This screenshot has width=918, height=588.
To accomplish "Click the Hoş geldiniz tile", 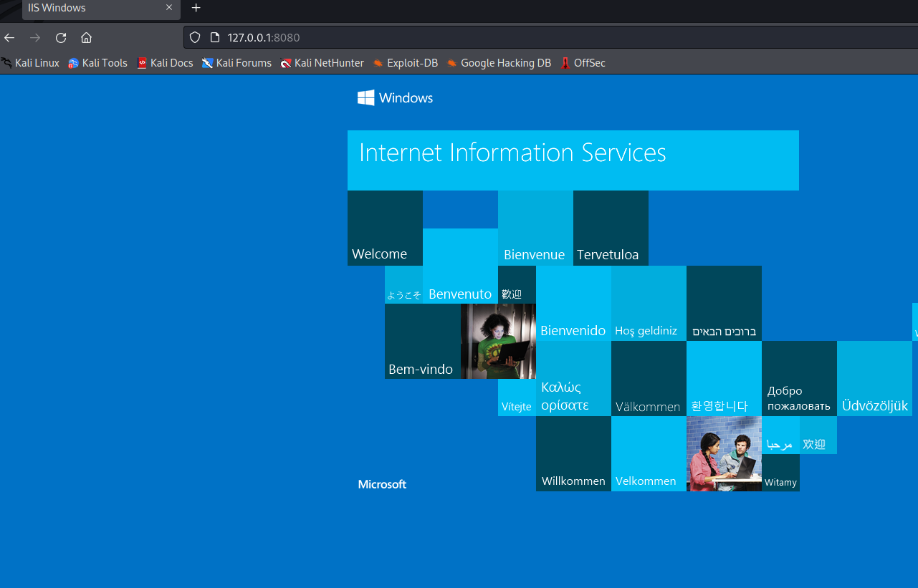I will (x=649, y=304).
